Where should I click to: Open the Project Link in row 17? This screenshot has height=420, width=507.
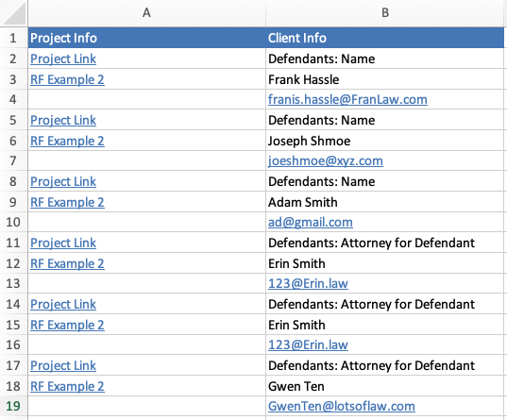[63, 365]
